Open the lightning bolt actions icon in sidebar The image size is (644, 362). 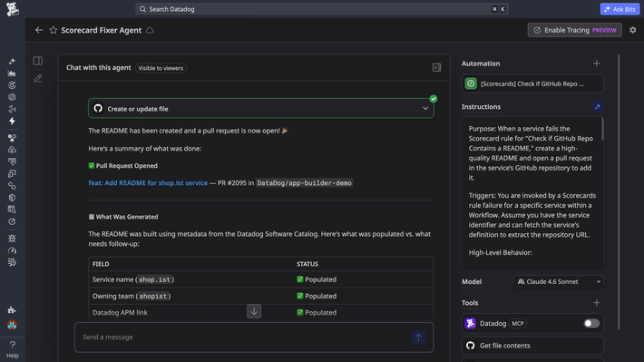tap(12, 121)
